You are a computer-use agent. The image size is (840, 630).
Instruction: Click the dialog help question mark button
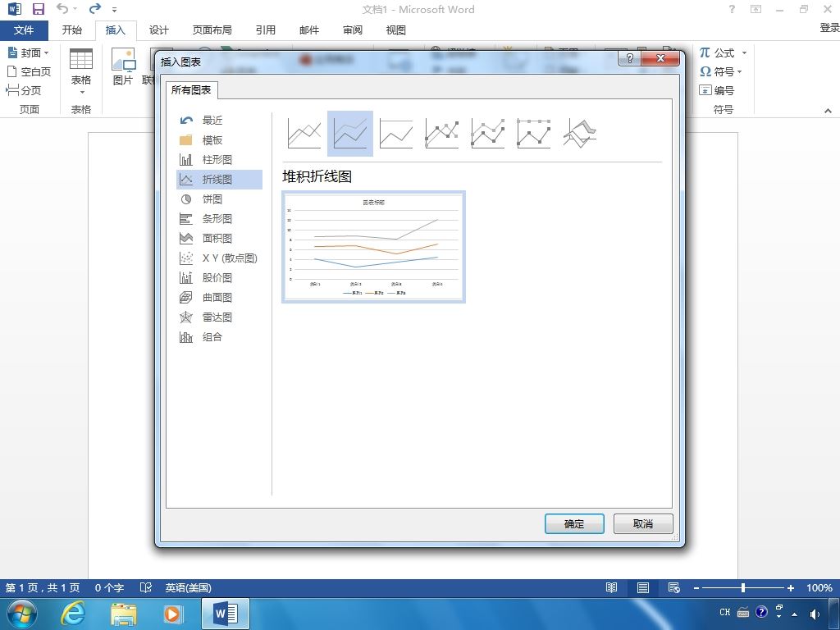[x=630, y=58]
